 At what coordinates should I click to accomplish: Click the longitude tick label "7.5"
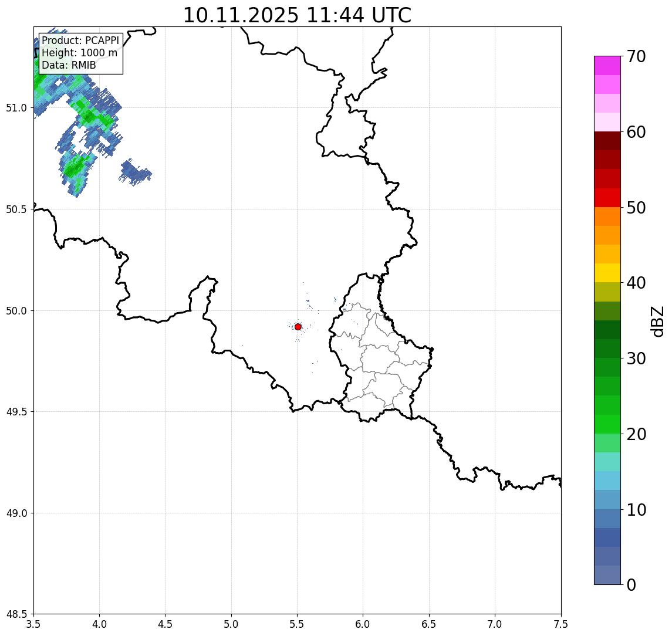[x=561, y=624]
